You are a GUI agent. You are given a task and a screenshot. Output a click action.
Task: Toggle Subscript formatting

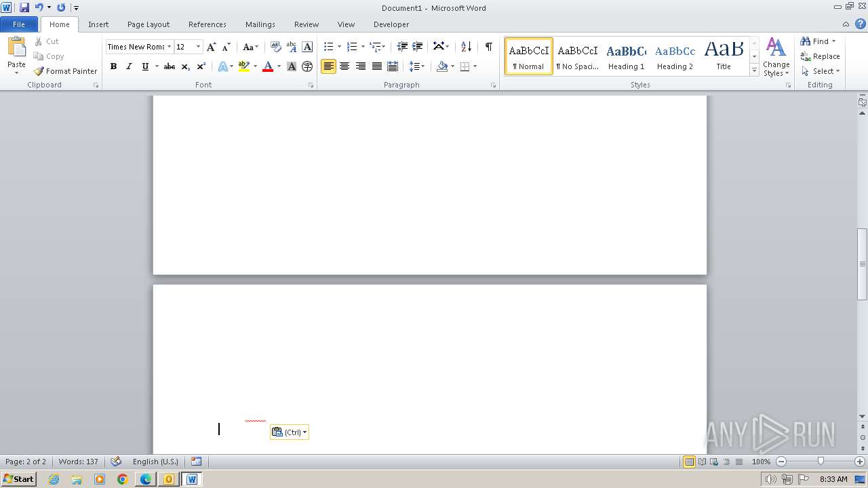coord(186,66)
